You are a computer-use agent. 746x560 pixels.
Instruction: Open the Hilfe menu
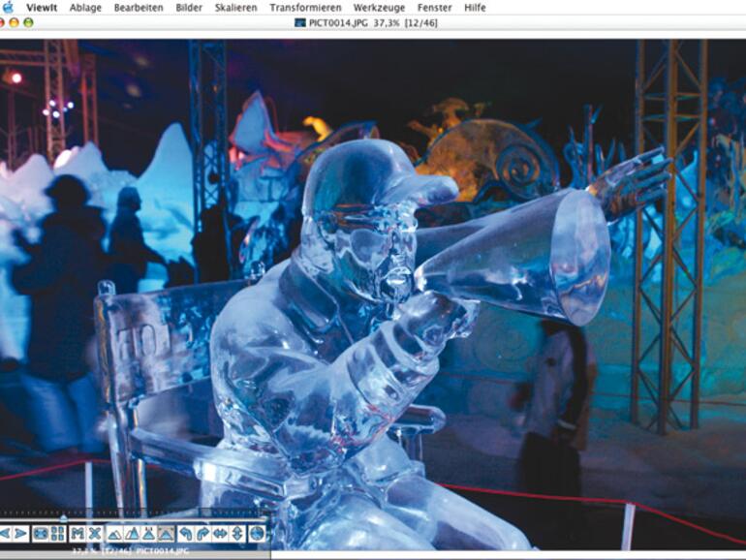pos(475,8)
